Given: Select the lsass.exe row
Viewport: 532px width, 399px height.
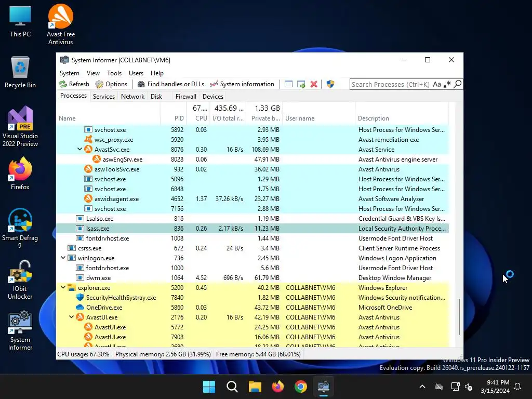Looking at the screenshot, I should [x=252, y=229].
